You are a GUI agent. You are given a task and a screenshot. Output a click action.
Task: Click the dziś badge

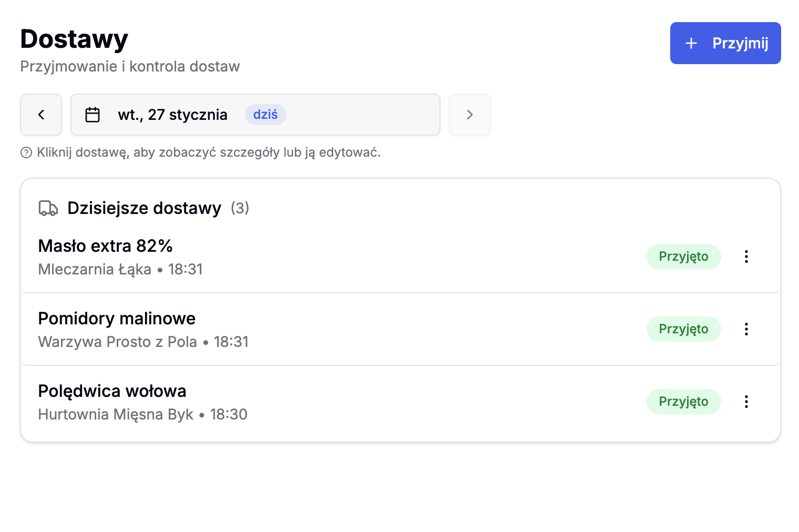265,115
